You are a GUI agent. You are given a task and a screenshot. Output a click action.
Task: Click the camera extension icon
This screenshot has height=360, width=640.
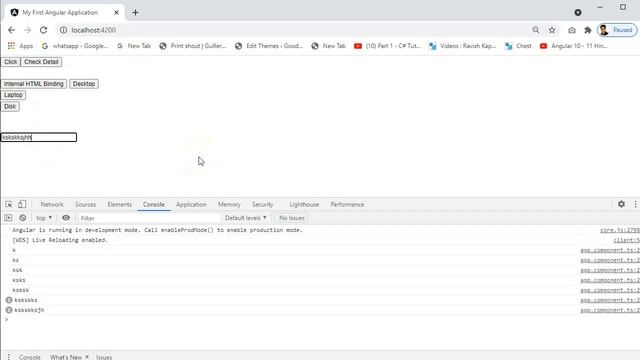coord(572,30)
